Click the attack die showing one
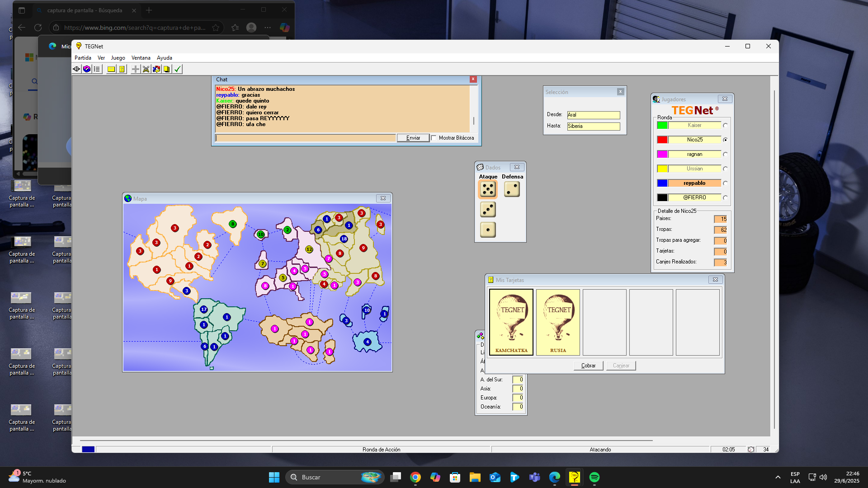Image resolution: width=868 pixels, height=488 pixels. 488,230
